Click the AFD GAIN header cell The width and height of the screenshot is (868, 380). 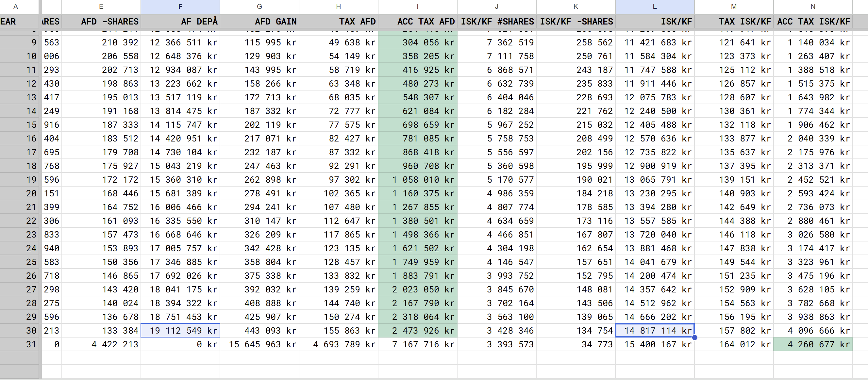(259, 22)
